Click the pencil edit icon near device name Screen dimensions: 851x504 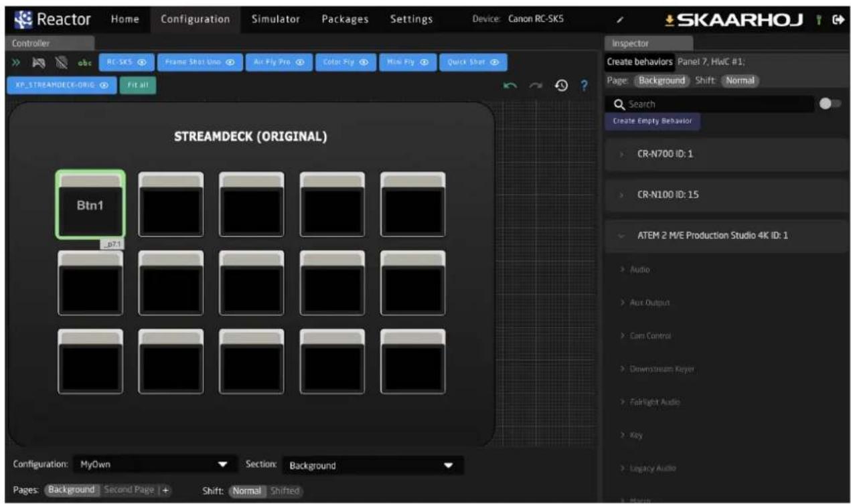coord(619,19)
